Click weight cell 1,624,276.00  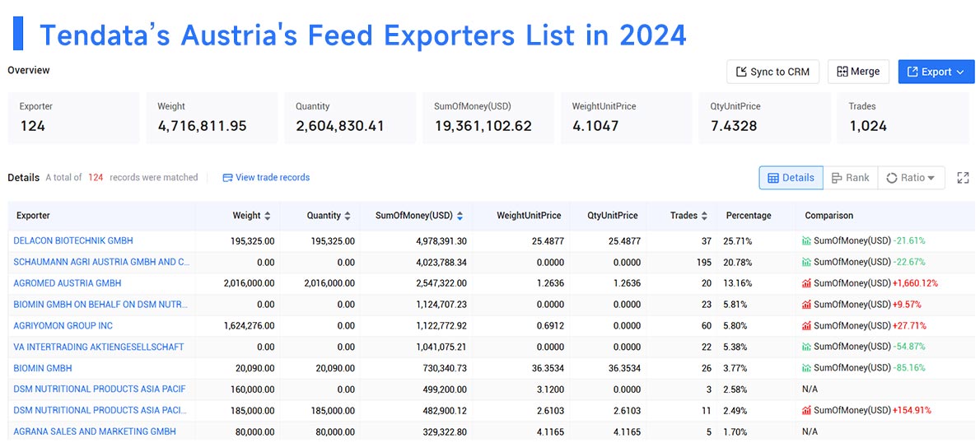pyautogui.click(x=249, y=325)
